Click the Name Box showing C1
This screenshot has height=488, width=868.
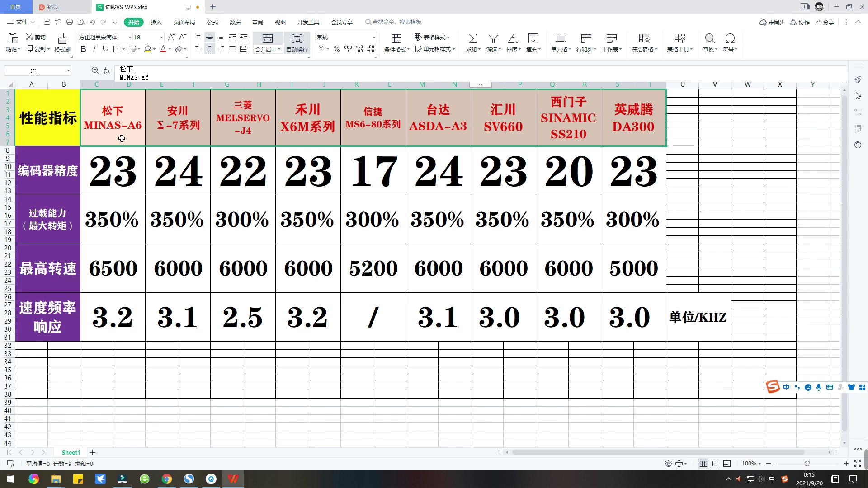34,71
